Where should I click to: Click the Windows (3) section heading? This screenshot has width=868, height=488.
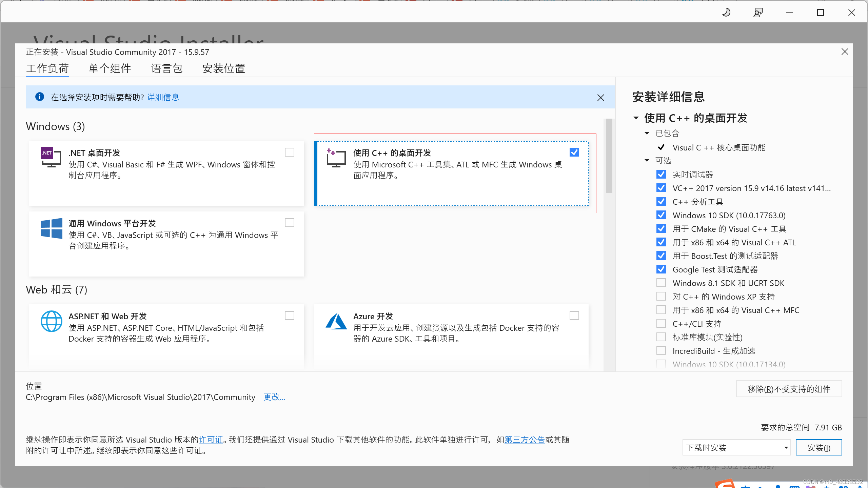click(x=55, y=126)
